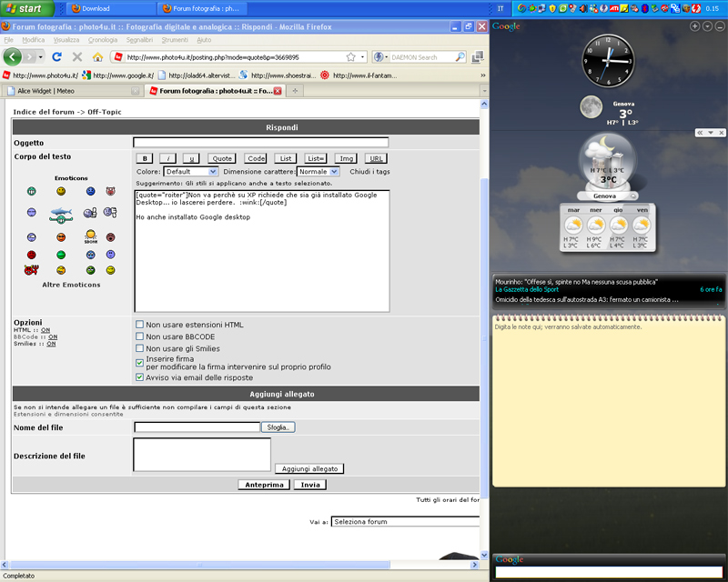Click the Img BBCode button
This screenshot has width=728, height=582.
[347, 158]
